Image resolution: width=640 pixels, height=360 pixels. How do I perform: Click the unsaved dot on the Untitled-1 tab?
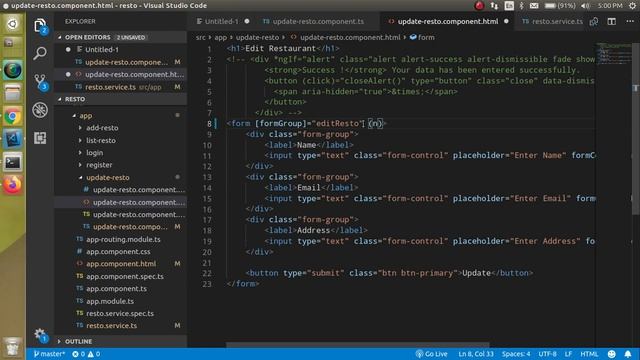pyautogui.click(x=247, y=21)
